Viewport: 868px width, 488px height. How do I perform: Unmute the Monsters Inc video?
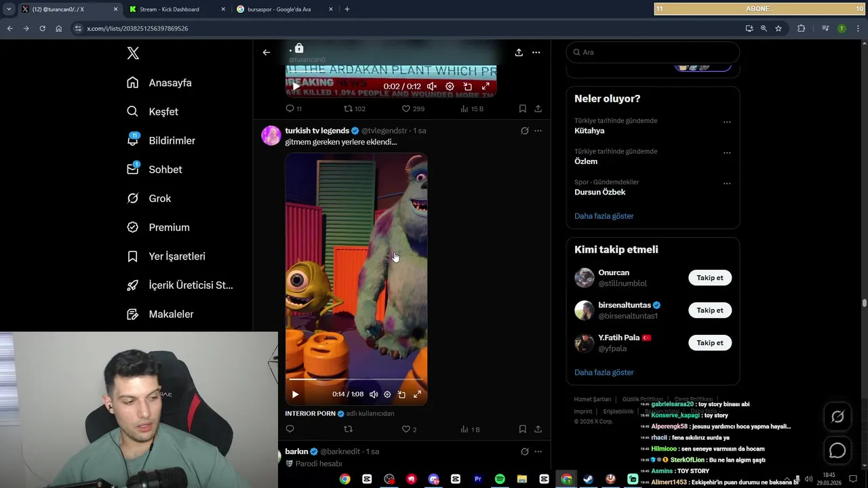tap(374, 394)
